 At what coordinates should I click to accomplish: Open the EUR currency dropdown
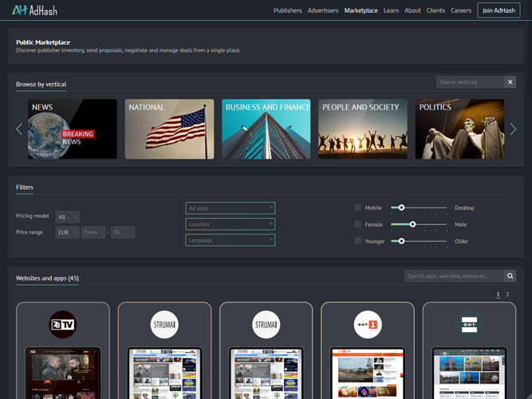[68, 233]
